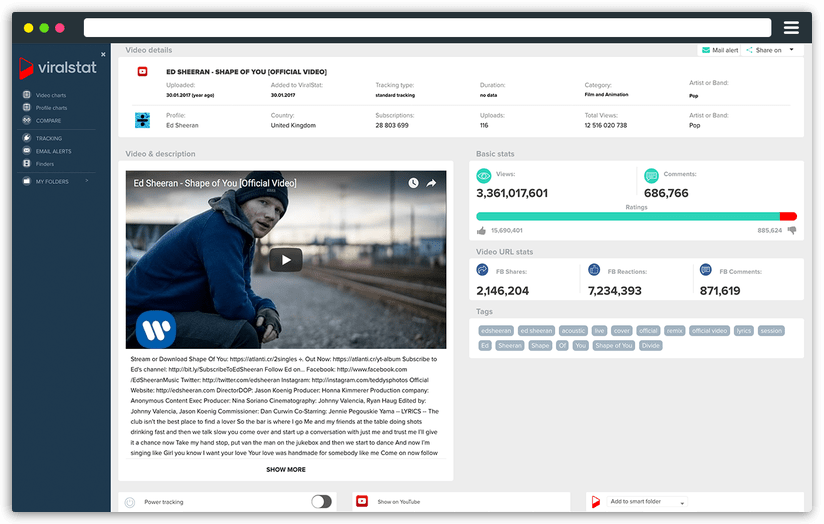Open Profile charts in the sidebar
This screenshot has width=824, height=524.
point(52,108)
